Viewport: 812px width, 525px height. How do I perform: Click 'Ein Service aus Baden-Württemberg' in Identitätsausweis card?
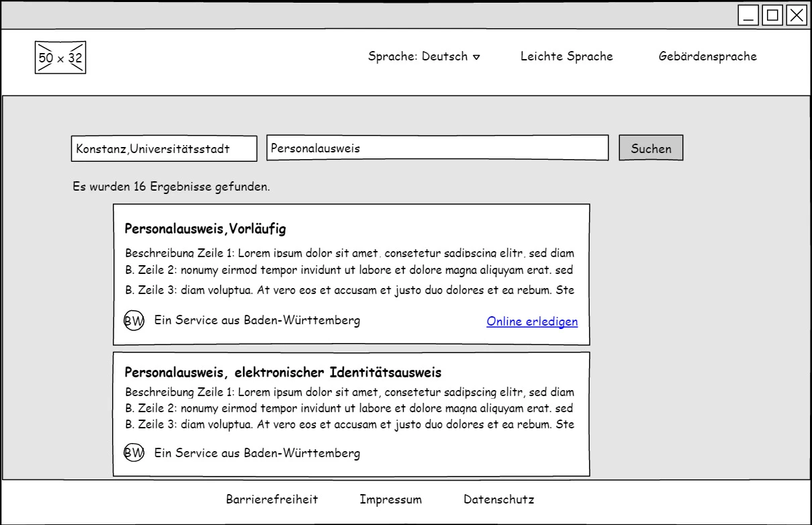(x=257, y=453)
